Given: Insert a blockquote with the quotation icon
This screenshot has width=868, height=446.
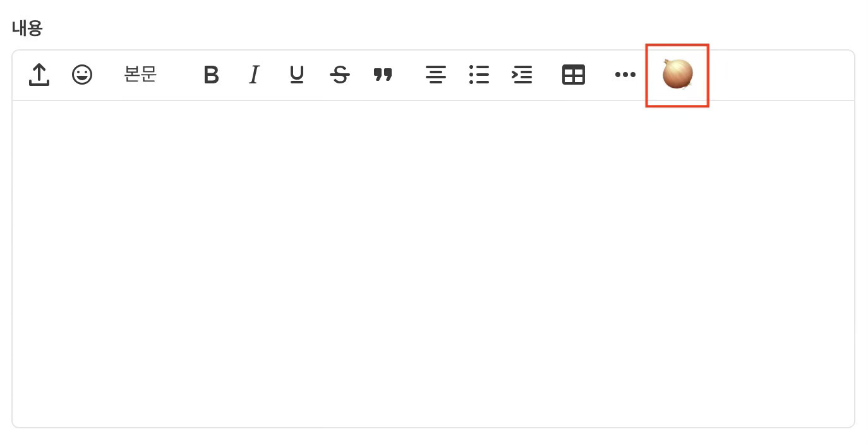Looking at the screenshot, I should coord(383,75).
